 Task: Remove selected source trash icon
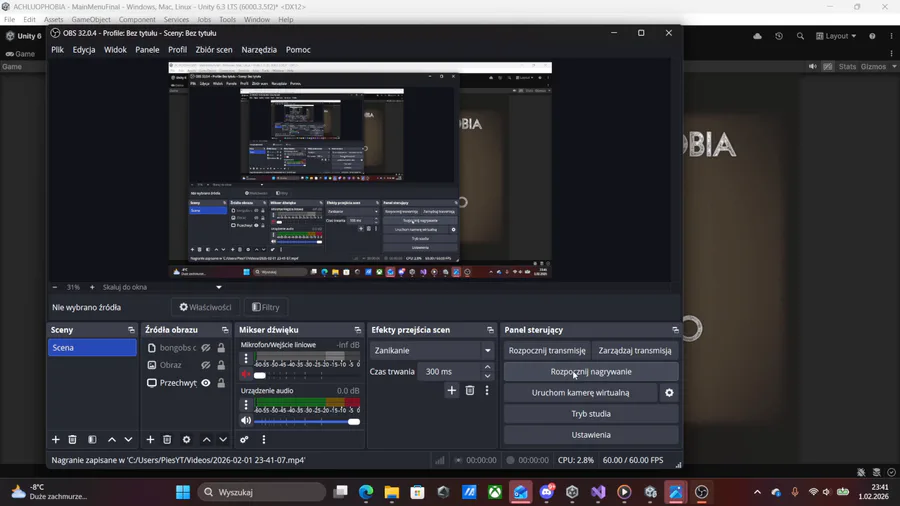[x=167, y=439]
